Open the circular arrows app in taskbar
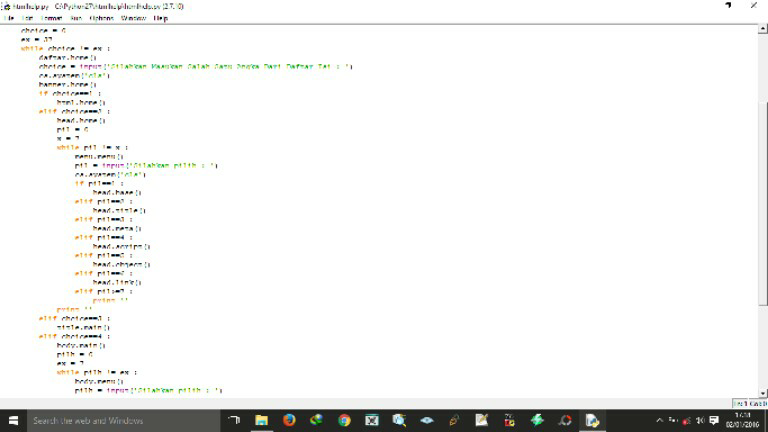The width and height of the screenshot is (768, 432). pos(565,420)
